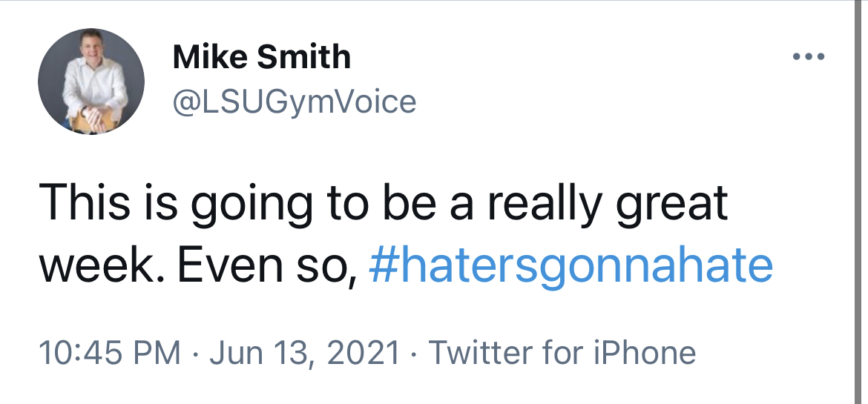Click the year "2021" in the date

point(363,352)
